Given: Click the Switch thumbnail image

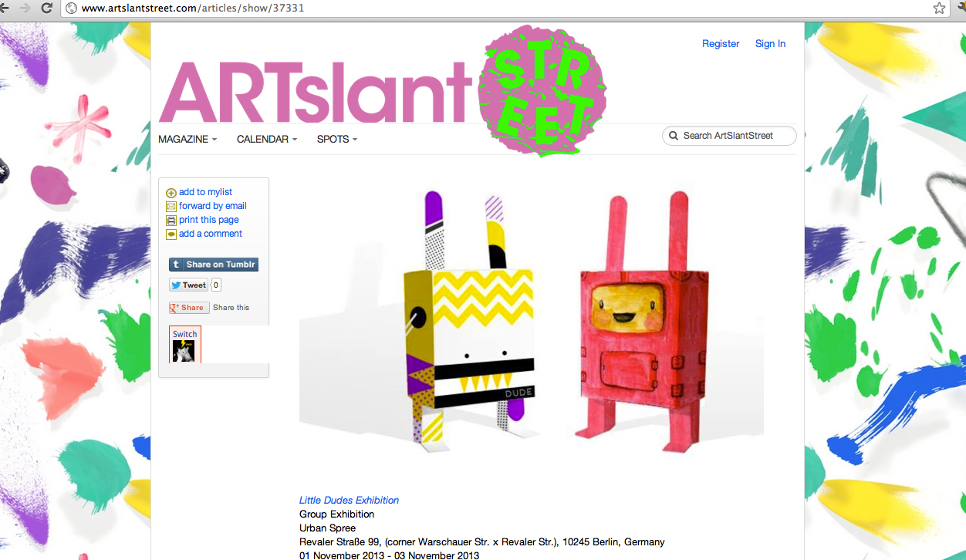Looking at the screenshot, I should [x=184, y=351].
